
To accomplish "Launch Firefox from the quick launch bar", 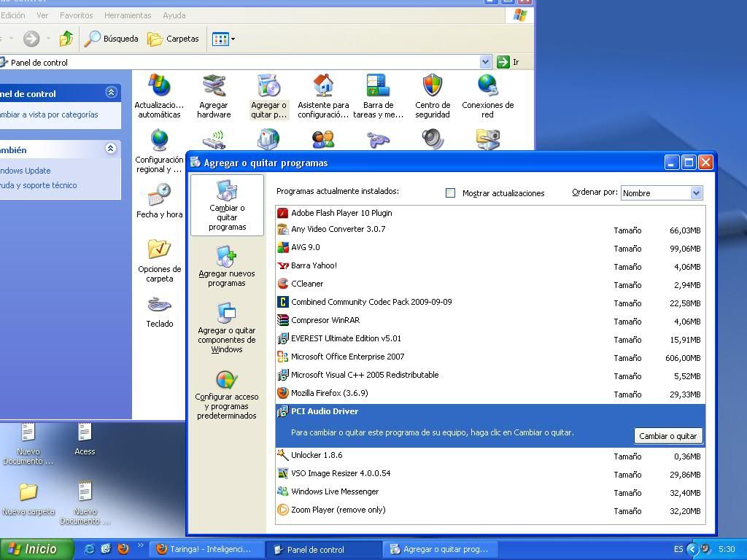I will [123, 549].
